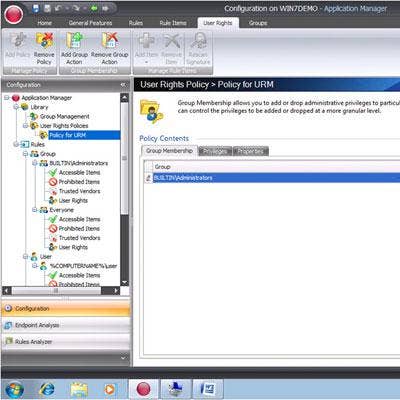This screenshot has width=400, height=400.
Task: Switch to the General Features ribbon tab
Action: tap(90, 23)
